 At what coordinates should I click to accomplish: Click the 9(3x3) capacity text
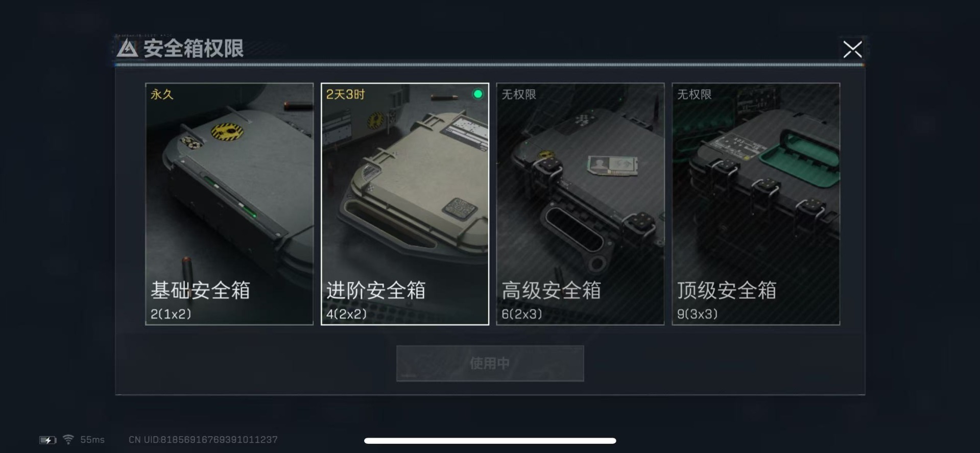(x=698, y=314)
